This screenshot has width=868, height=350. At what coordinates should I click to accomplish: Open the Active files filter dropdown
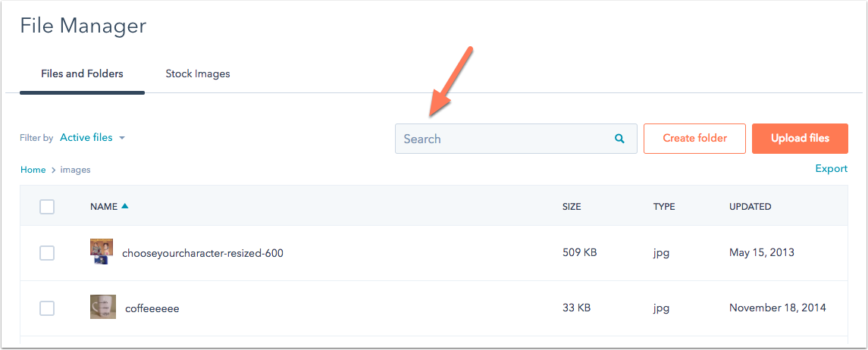[92, 138]
